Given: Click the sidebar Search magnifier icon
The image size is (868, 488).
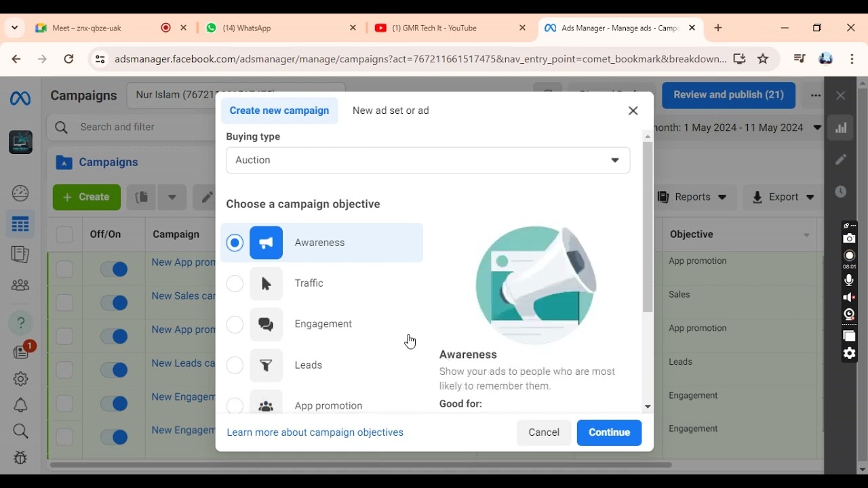Looking at the screenshot, I should click(x=20, y=431).
